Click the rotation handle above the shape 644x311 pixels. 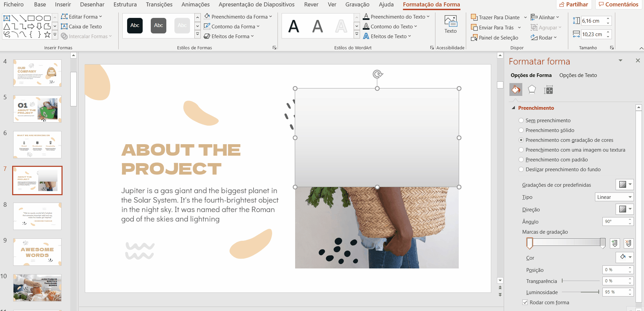pos(378,74)
